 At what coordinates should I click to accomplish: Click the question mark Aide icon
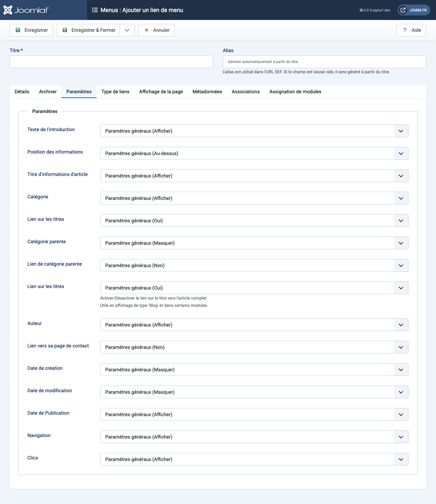point(405,30)
